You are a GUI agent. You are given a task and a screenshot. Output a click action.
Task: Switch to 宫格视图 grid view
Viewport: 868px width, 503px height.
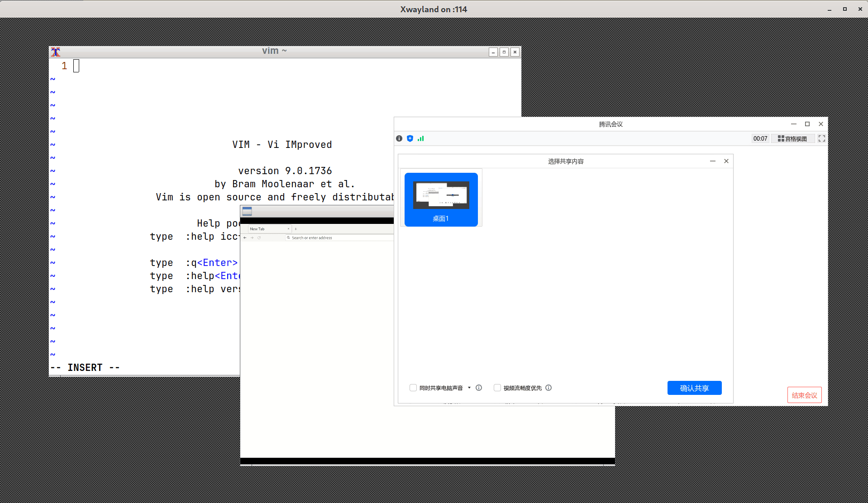[792, 138]
